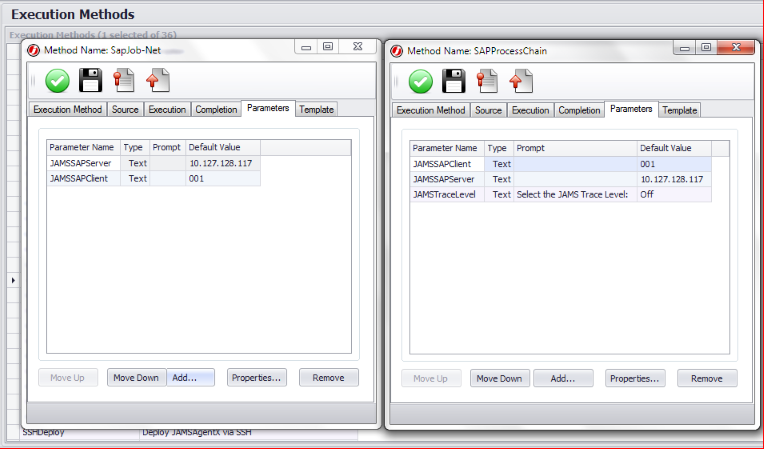Click Prompt column header in SAPProcessChain window
This screenshot has width=764, height=449.
click(x=575, y=148)
